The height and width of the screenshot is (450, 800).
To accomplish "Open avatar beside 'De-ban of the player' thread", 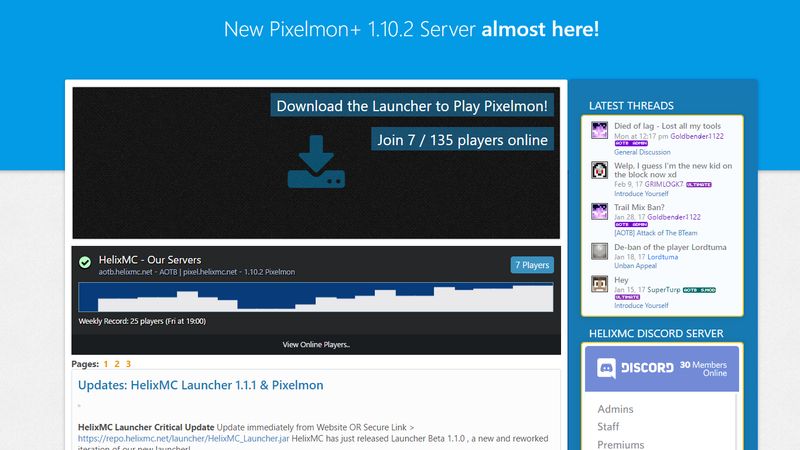I will (x=599, y=251).
